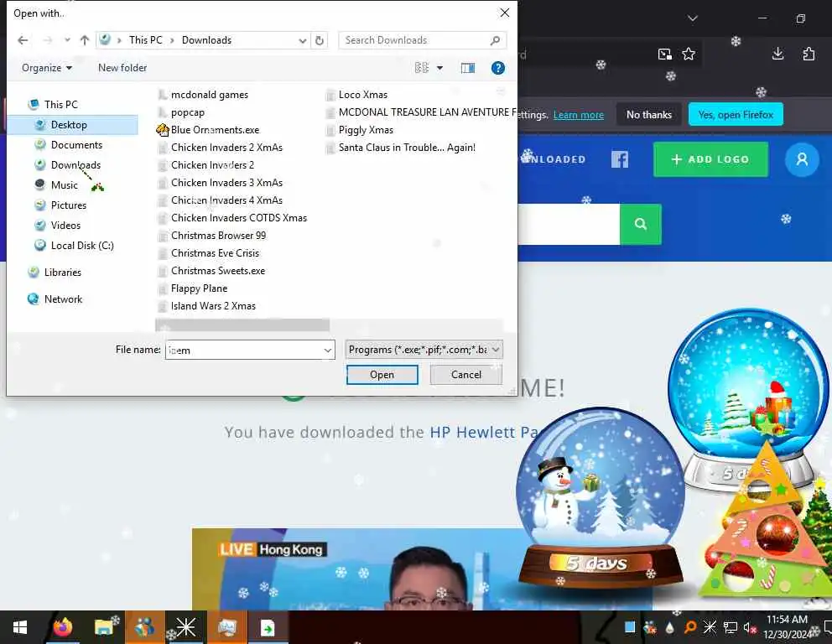Click No thanks in the browser notification

coord(649,115)
